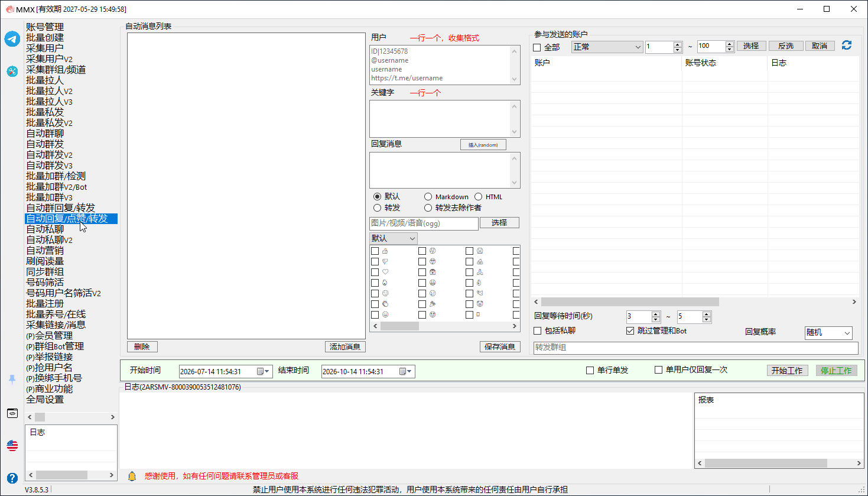Click the 添加消息 button
868x496 pixels.
click(x=345, y=346)
